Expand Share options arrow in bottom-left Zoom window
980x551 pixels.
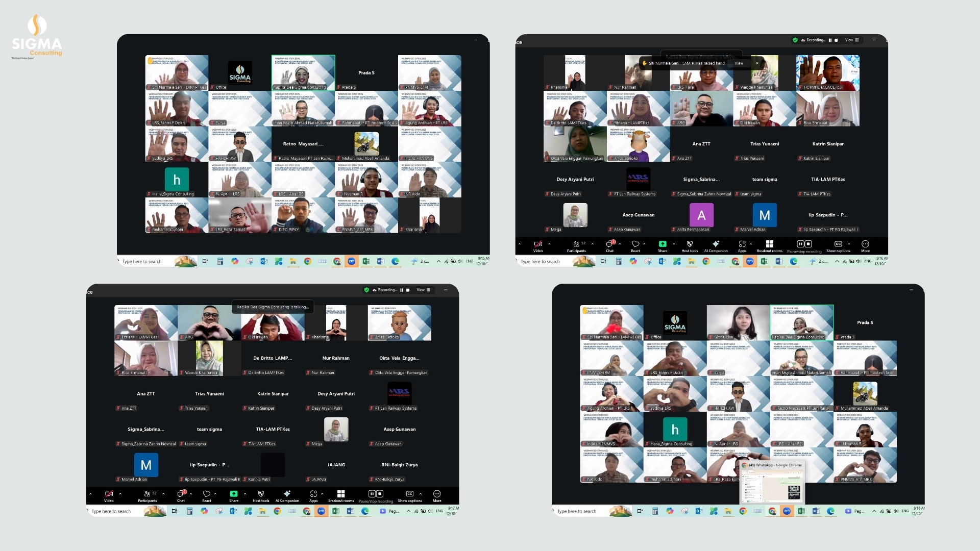(x=245, y=494)
